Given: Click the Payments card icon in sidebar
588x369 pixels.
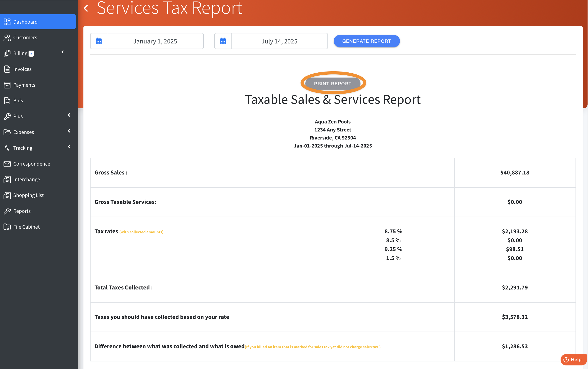Looking at the screenshot, I should [7, 85].
